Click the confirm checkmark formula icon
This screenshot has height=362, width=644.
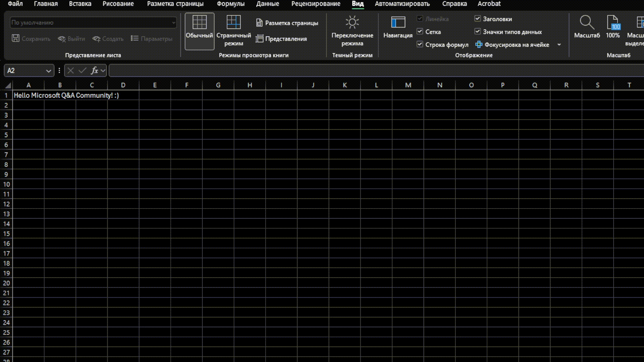pyautogui.click(x=82, y=70)
